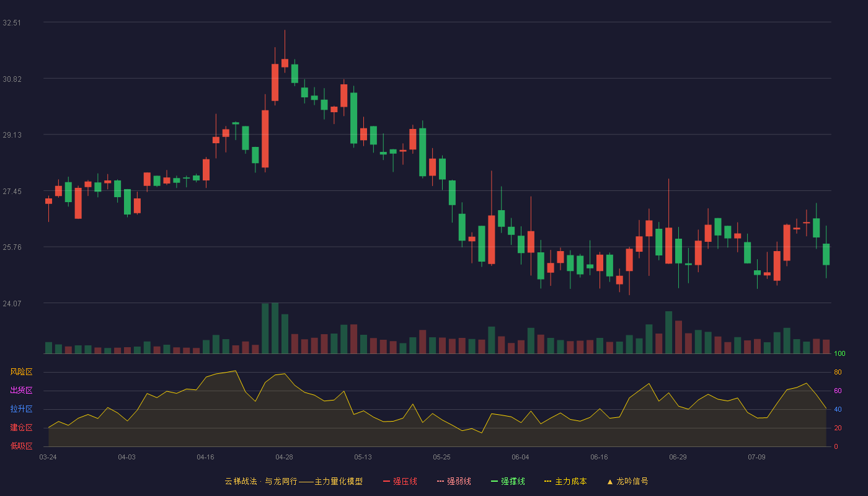The image size is (868, 496).
Task: Click the 30.82 price axis label
Action: [12, 79]
